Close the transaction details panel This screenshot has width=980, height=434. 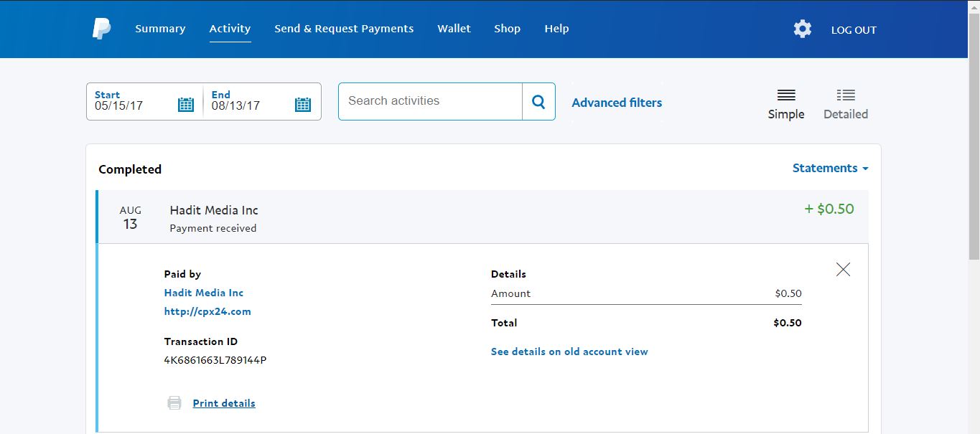(x=843, y=269)
